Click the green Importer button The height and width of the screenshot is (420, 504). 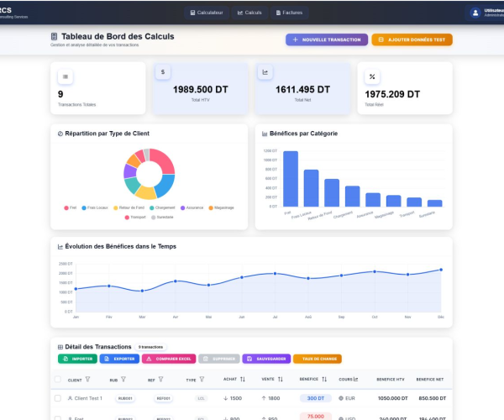click(77, 359)
